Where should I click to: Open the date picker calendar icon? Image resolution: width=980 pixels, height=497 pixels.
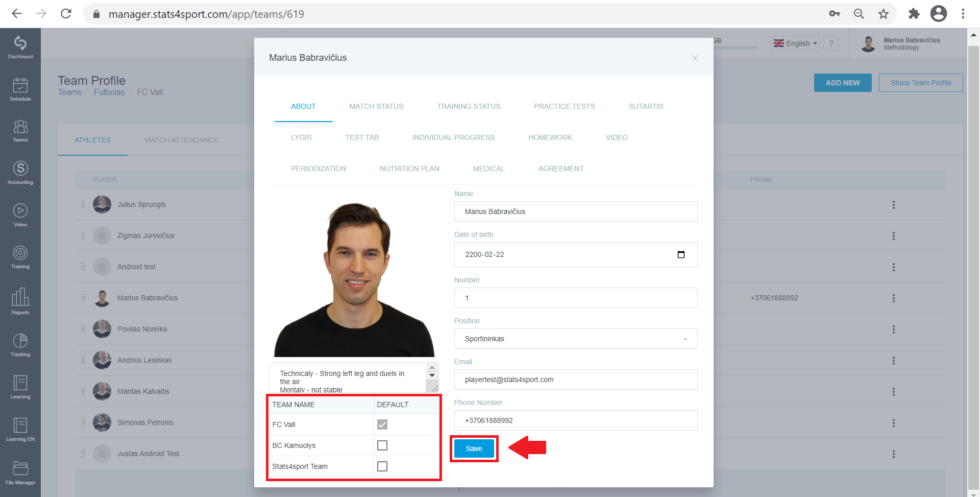click(681, 254)
